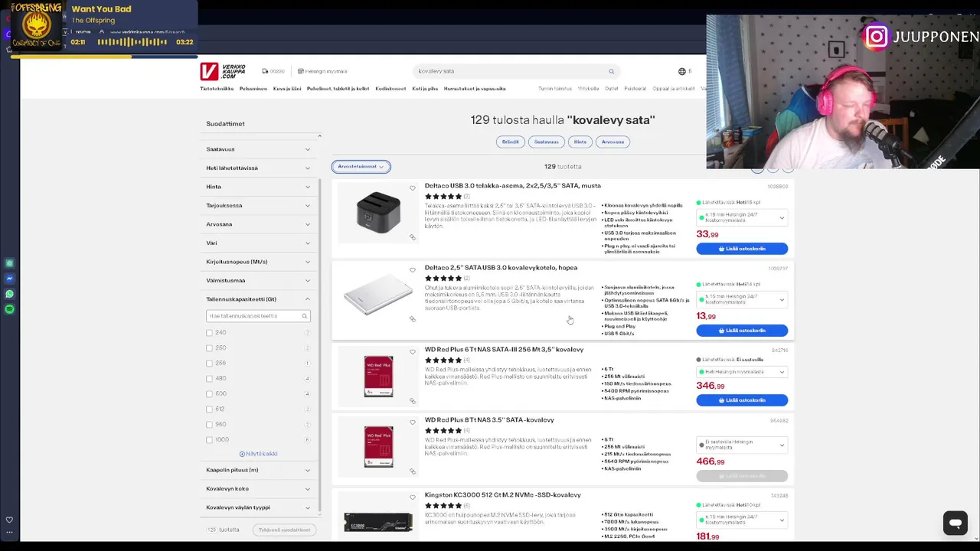
Task: Check the 250 Gt capacity filter
Action: click(x=210, y=348)
